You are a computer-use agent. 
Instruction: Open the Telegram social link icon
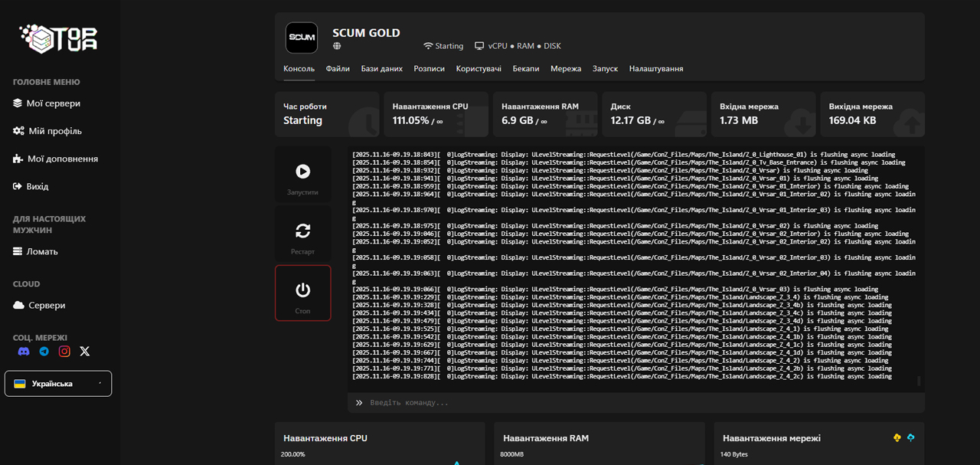point(44,351)
